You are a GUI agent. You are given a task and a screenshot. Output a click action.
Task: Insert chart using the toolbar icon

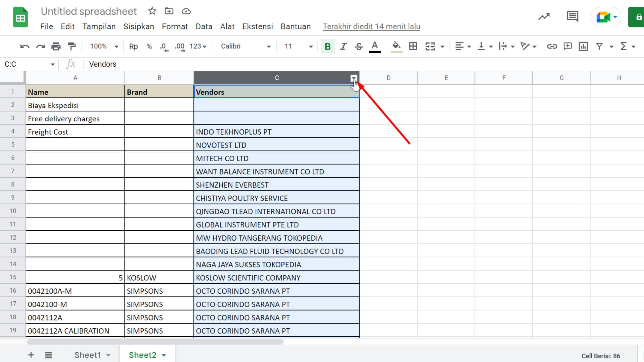click(x=583, y=47)
